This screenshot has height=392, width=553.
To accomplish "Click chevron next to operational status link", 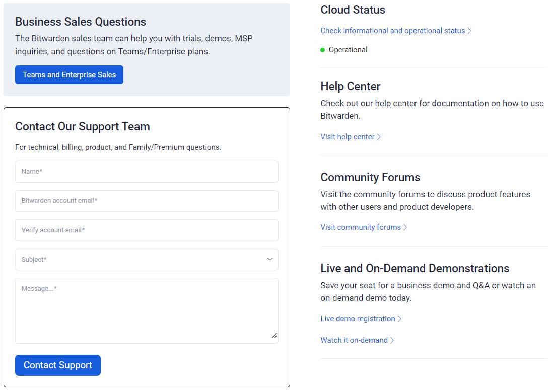I will pyautogui.click(x=469, y=31).
